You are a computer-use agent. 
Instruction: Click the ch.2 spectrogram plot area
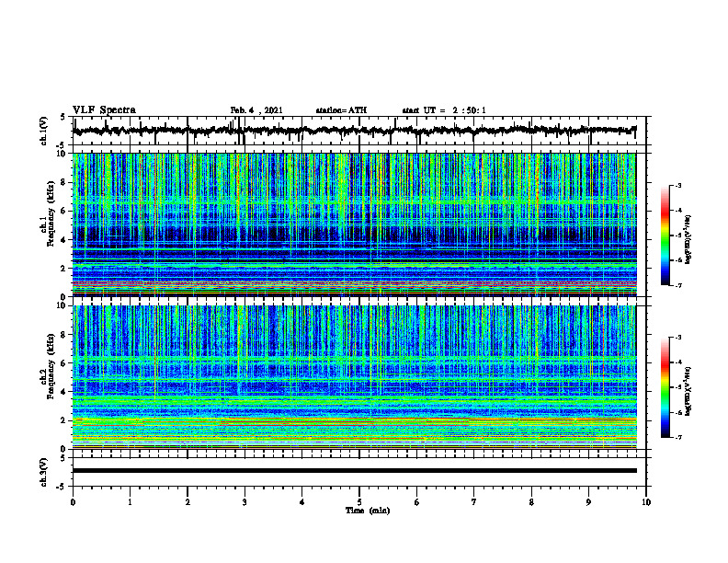[354, 377]
